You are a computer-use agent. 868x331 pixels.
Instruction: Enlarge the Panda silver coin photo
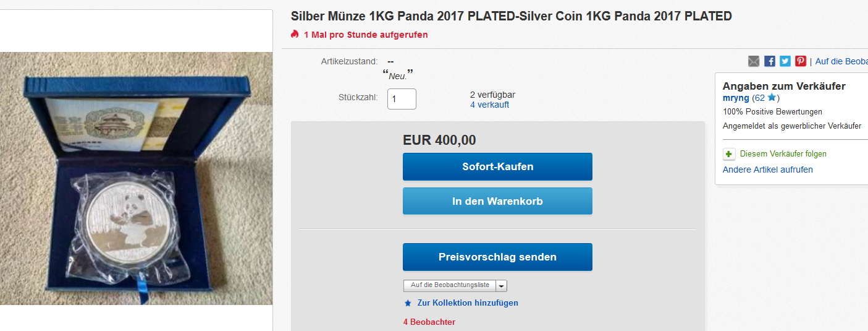[x=136, y=178]
